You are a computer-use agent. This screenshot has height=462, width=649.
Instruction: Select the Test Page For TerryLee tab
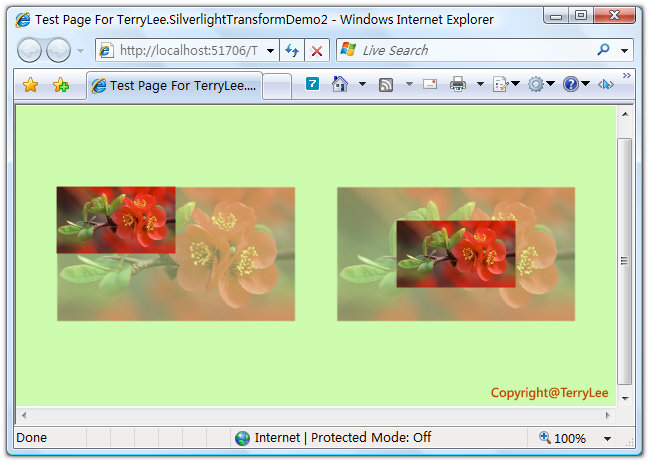tap(174, 86)
